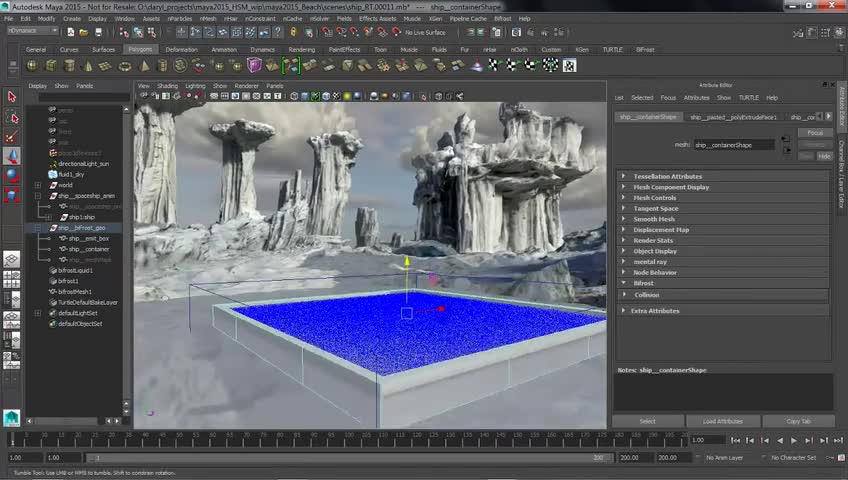Expand the world node in the outliner
Image resolution: width=848 pixels, height=480 pixels.
tap(38, 185)
